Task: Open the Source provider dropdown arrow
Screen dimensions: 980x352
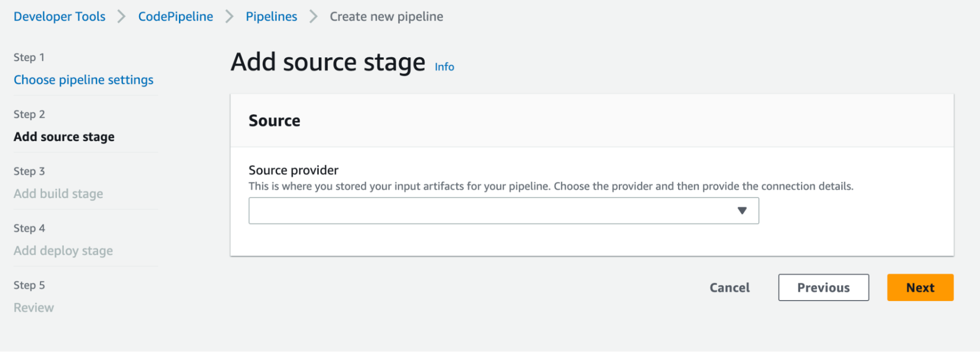Action: (742, 211)
